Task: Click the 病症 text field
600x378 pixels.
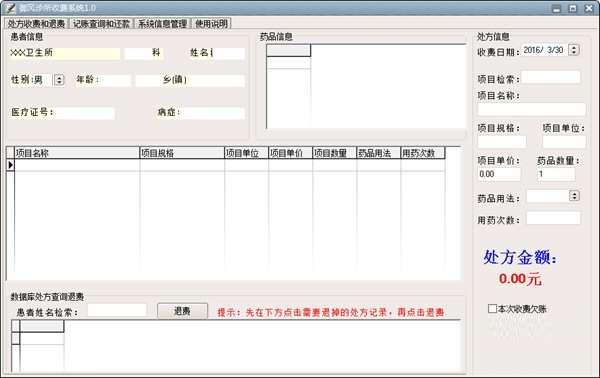Action: 213,113
